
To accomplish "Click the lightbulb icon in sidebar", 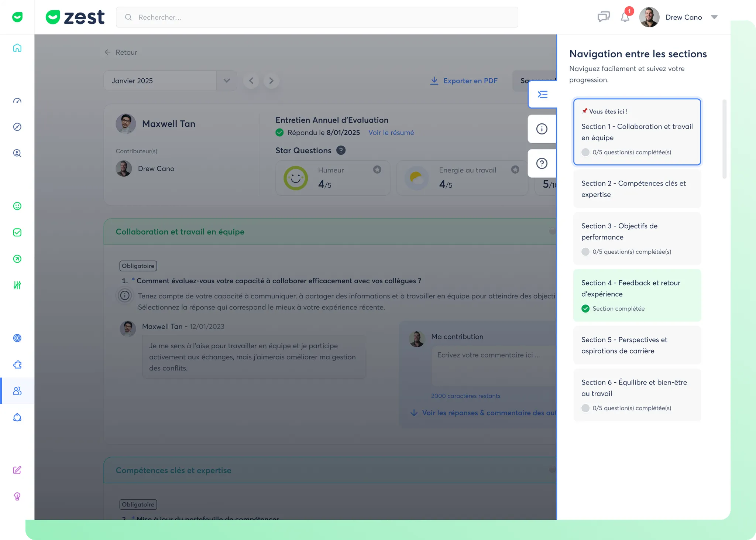I will 17,496.
